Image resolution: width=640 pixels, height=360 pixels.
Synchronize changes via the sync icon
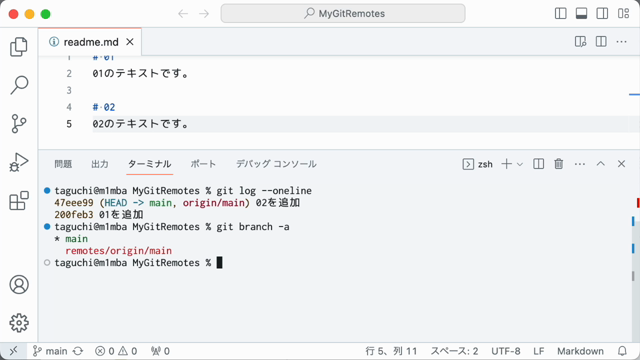[x=78, y=351]
